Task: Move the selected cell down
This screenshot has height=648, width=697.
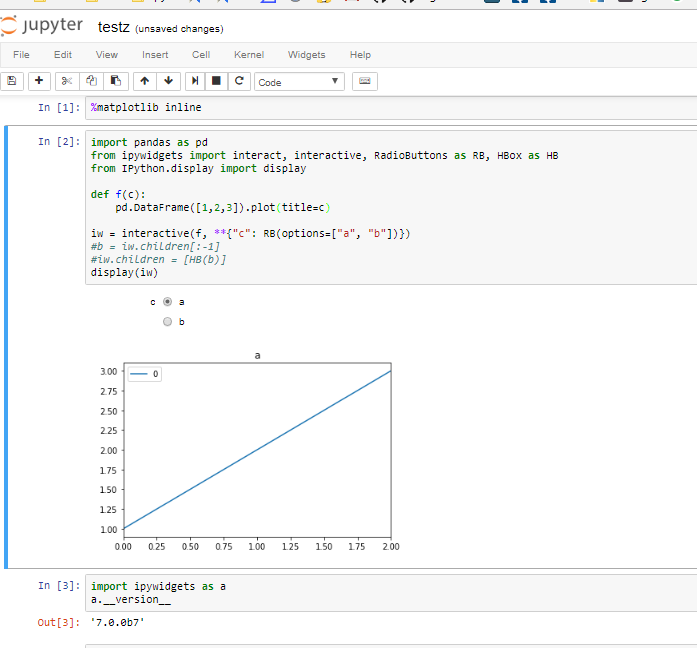Action: pyautogui.click(x=168, y=81)
